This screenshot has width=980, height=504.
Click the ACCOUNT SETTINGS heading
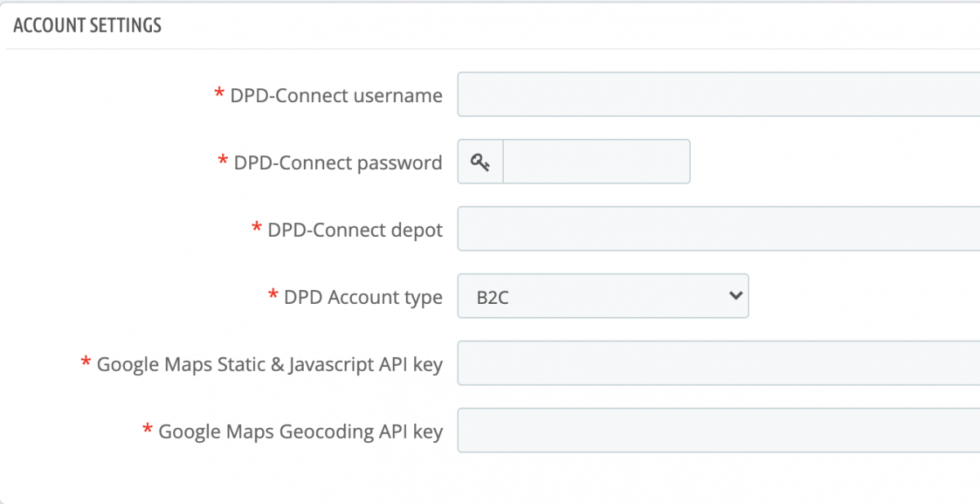coord(87,25)
